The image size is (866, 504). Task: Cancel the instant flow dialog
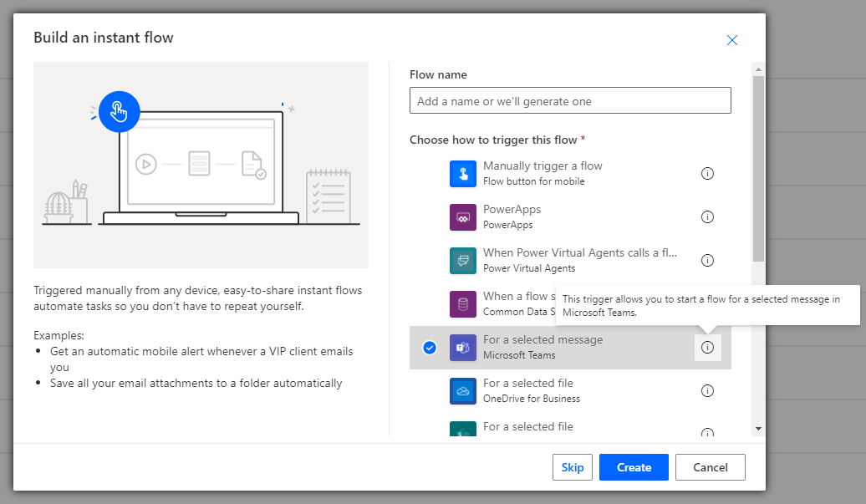coord(711,467)
